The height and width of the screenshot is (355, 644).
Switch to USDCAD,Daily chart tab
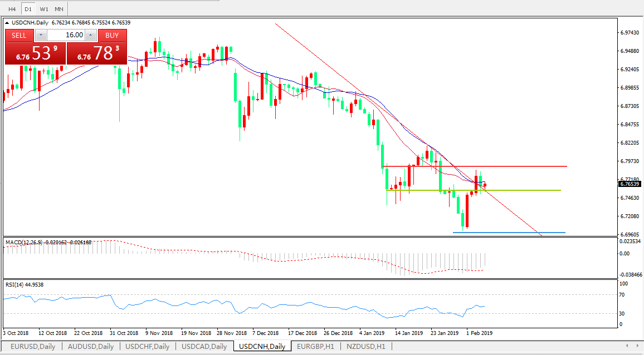tap(204, 347)
